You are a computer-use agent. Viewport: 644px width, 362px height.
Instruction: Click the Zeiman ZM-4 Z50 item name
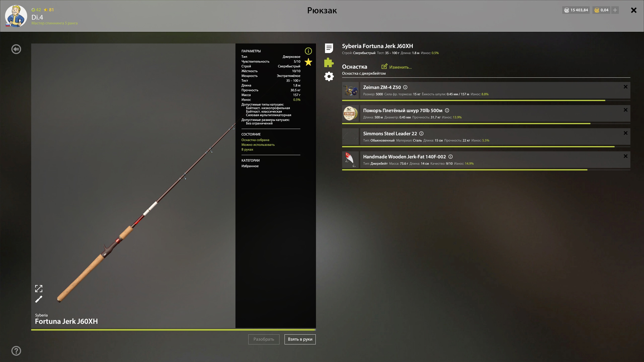382,87
